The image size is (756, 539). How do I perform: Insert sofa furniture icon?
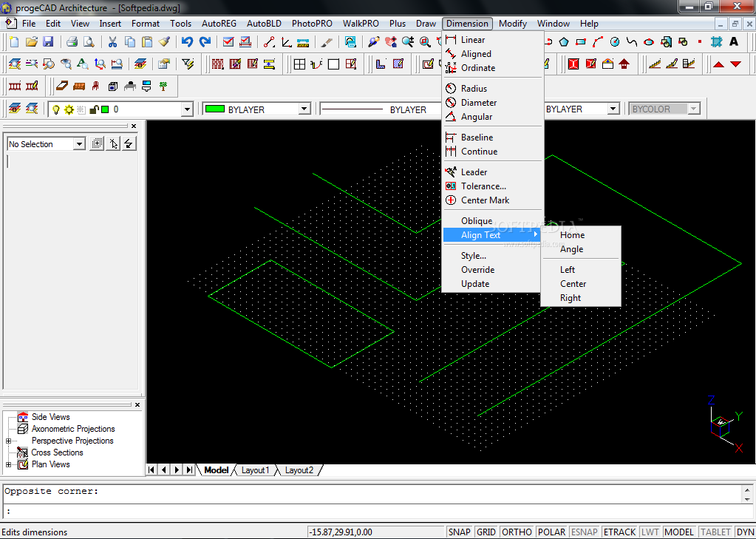tap(79, 87)
